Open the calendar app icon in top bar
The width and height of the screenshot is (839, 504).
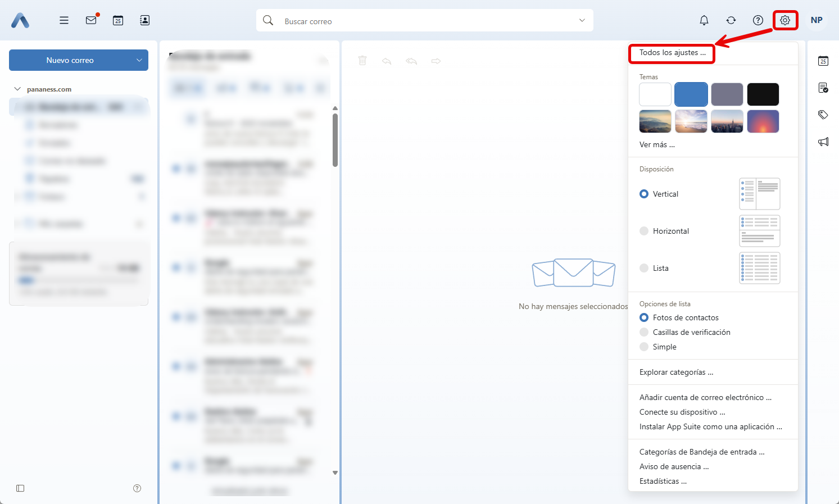click(x=118, y=20)
